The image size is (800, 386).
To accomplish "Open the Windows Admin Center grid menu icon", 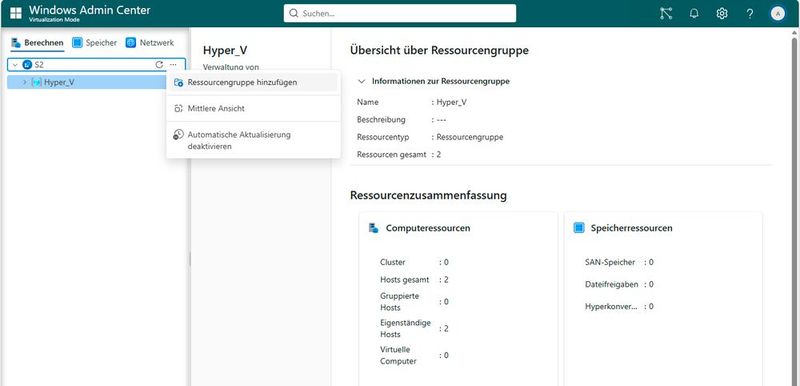I will pos(16,13).
